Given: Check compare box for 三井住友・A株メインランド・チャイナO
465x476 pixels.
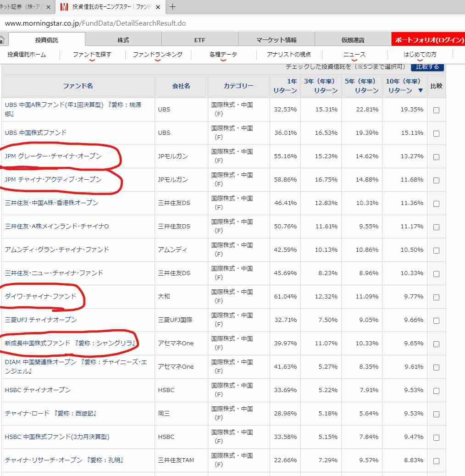Looking at the screenshot, I should [x=436, y=227].
